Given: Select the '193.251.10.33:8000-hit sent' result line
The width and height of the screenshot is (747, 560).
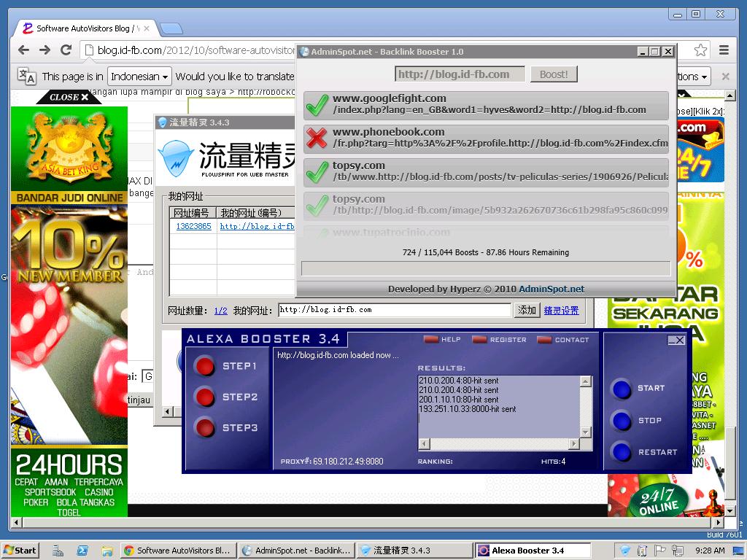Looking at the screenshot, I should 468,409.
